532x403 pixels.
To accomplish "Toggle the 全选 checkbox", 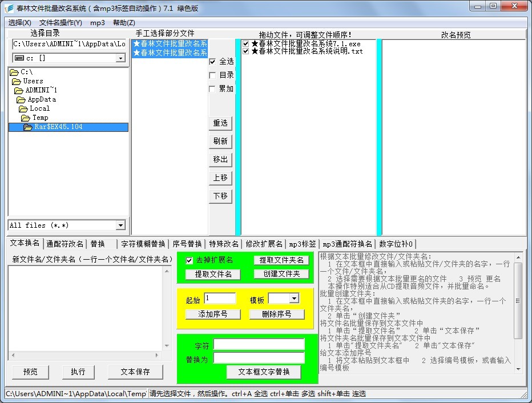I will 213,62.
